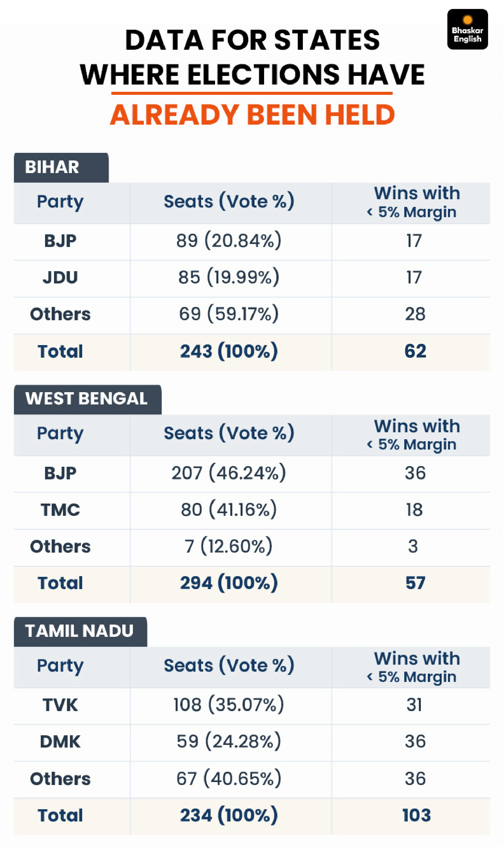Click the Bhaskar English logo
The image size is (504, 847).
tap(467, 29)
